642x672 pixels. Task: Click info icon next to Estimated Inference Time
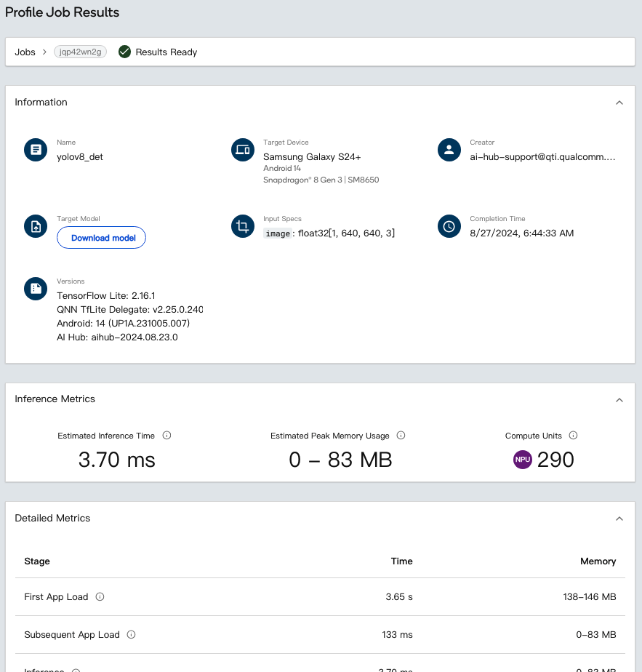coord(166,436)
